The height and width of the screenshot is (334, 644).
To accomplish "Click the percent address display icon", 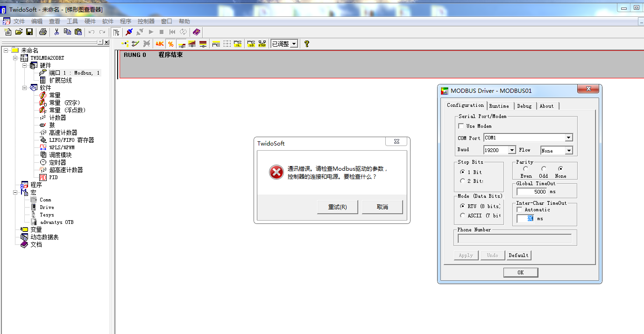I will [x=171, y=44].
